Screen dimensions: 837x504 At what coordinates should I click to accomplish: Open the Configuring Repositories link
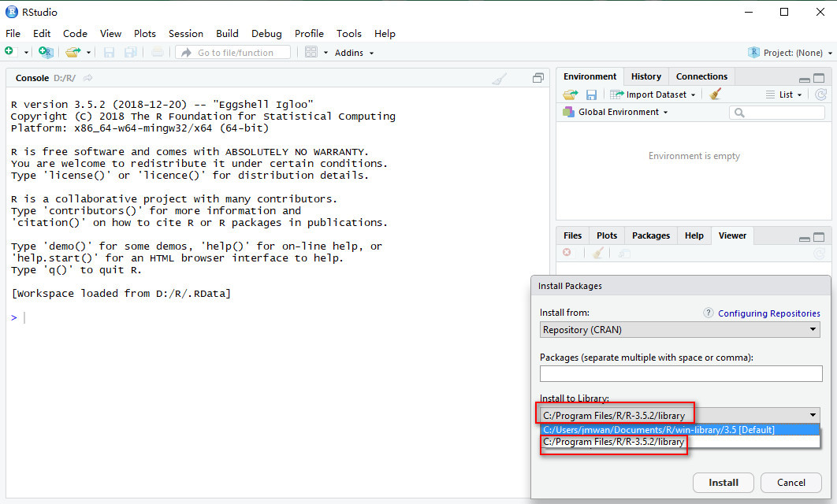(x=768, y=313)
